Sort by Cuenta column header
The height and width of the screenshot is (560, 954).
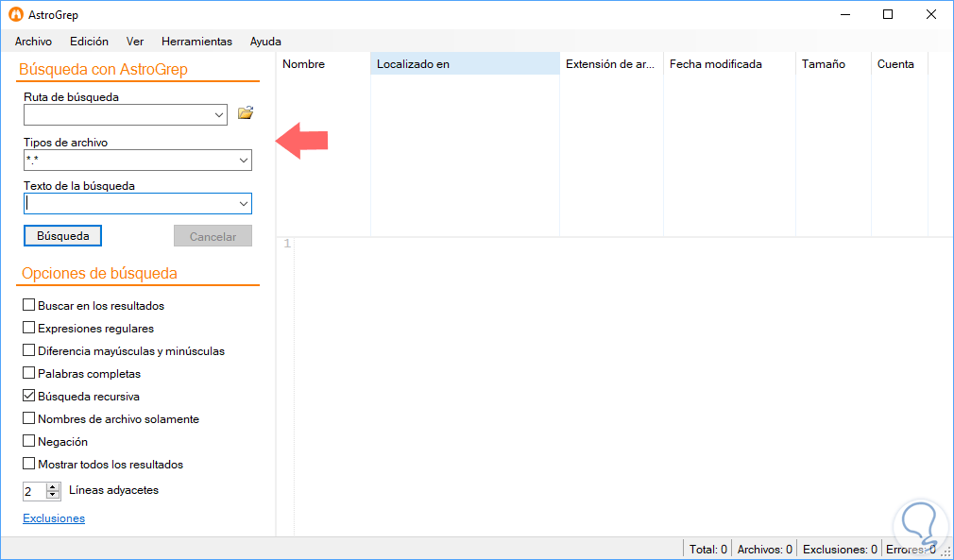click(x=899, y=64)
